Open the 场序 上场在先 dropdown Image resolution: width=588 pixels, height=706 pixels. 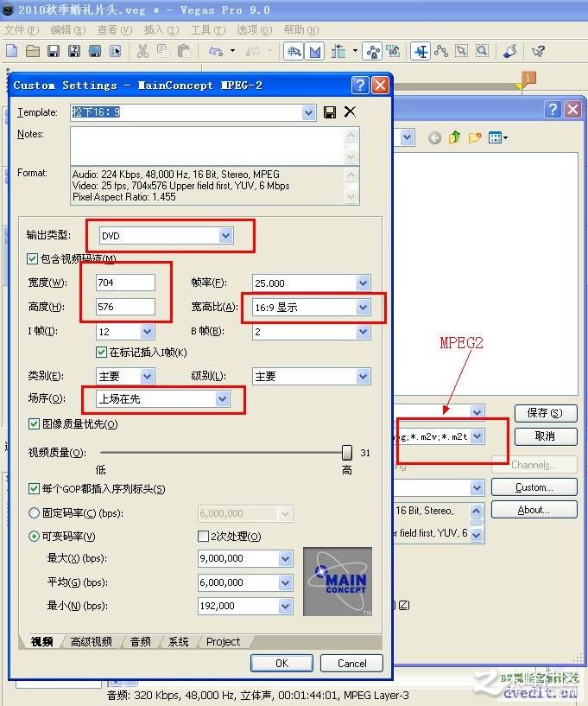coord(222,398)
